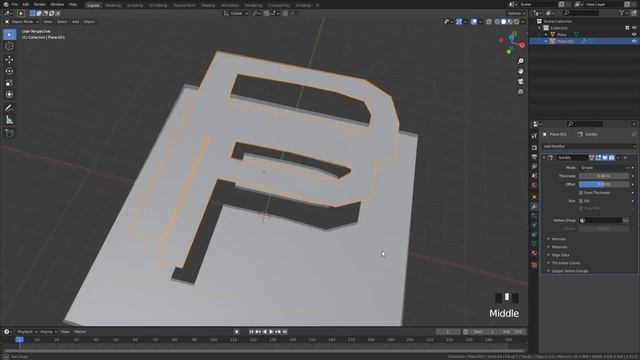640x360 pixels.
Task: Click the Blender logo menu icon
Action: click(6, 4)
